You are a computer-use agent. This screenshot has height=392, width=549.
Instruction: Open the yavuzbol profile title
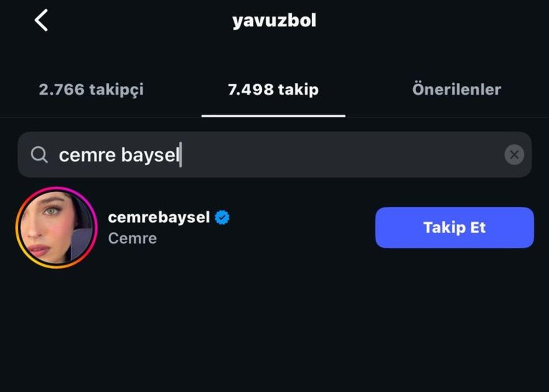(274, 20)
